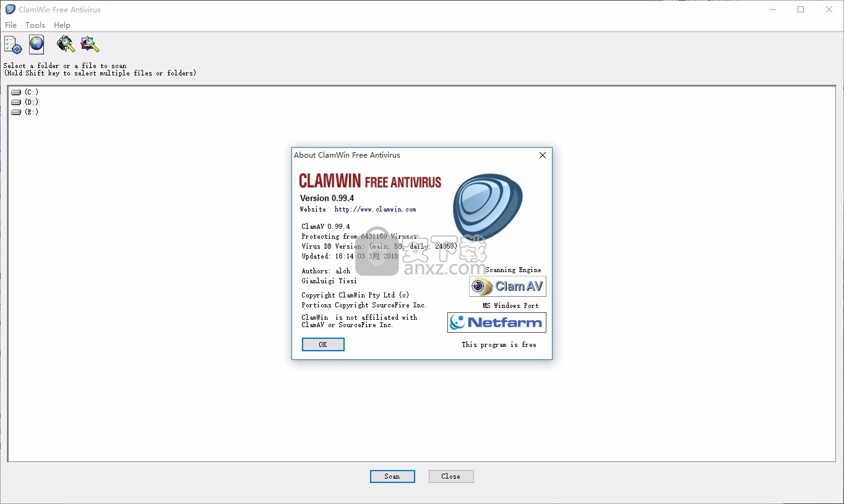Image resolution: width=844 pixels, height=504 pixels.
Task: Click the 'CLAMWIN FREE ANTIVIRUS' red heading
Action: coord(370,181)
